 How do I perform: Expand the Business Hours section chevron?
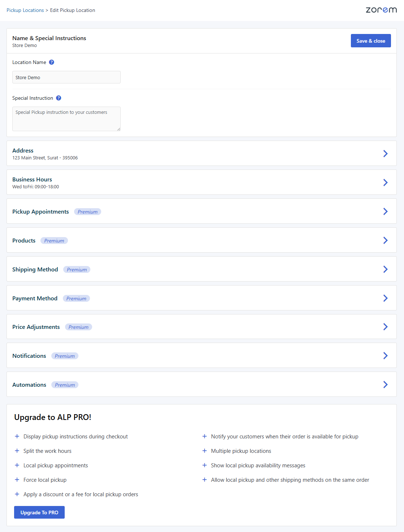pos(386,183)
